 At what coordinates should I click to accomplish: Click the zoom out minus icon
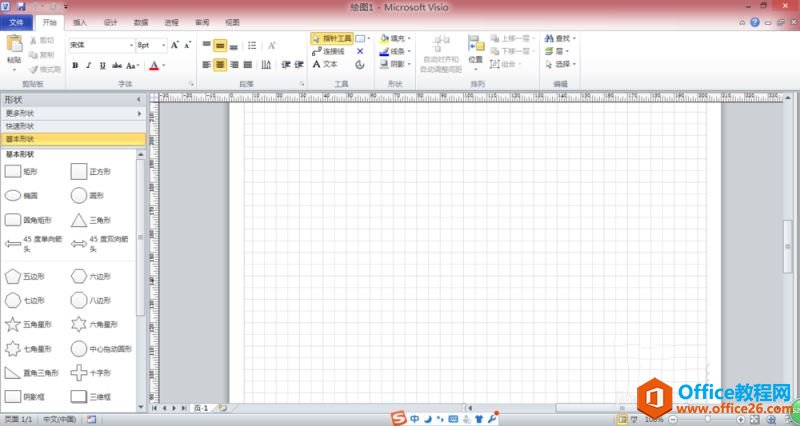click(x=673, y=419)
